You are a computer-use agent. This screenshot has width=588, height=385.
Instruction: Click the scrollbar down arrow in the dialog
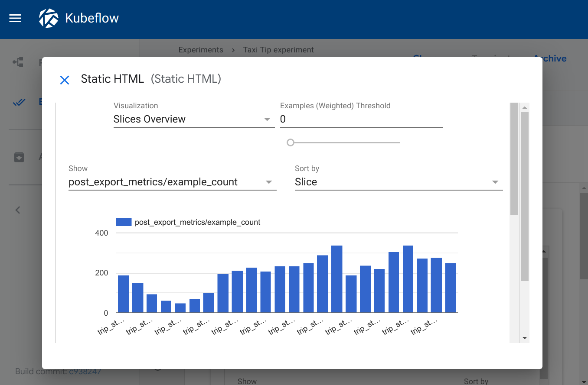pyautogui.click(x=524, y=338)
